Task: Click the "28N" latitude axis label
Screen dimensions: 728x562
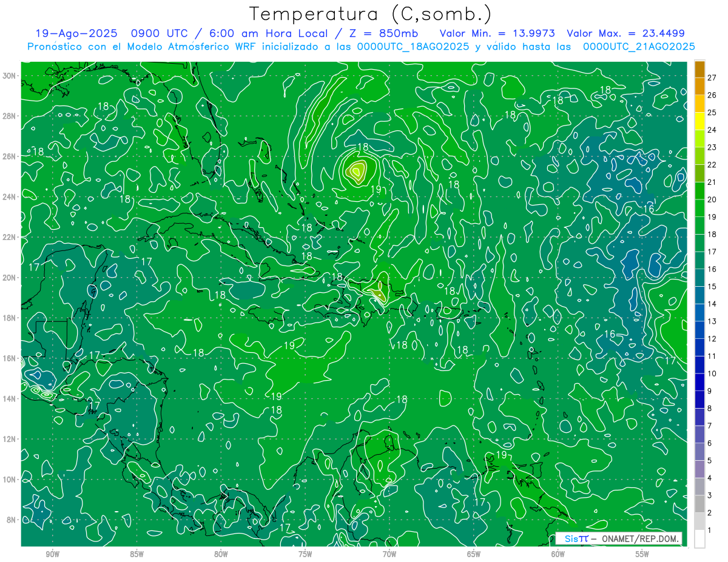Action: point(10,116)
